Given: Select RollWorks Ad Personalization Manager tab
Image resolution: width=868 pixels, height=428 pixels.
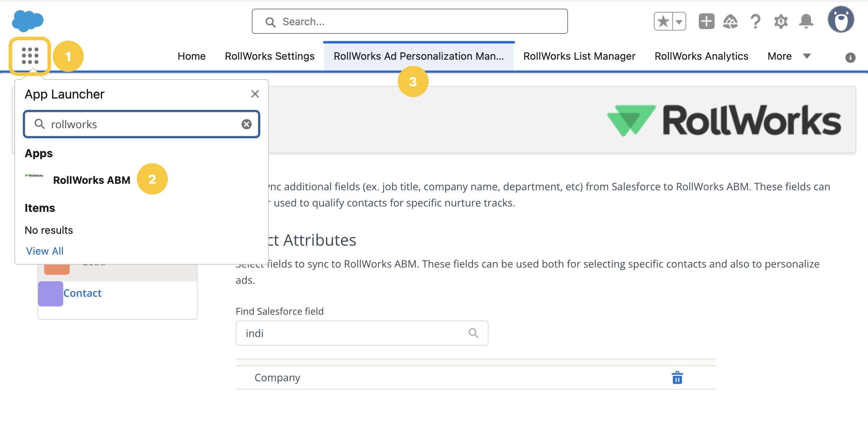Looking at the screenshot, I should (419, 56).
